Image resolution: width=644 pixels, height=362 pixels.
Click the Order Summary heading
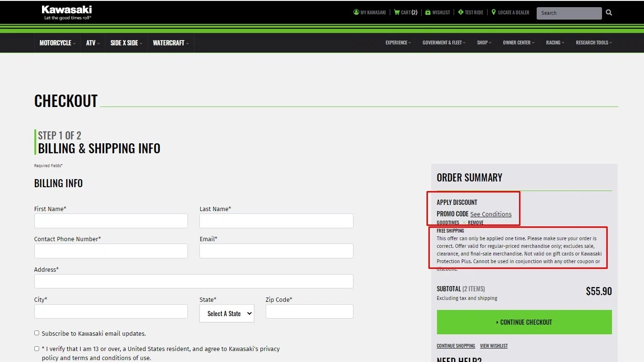click(469, 178)
